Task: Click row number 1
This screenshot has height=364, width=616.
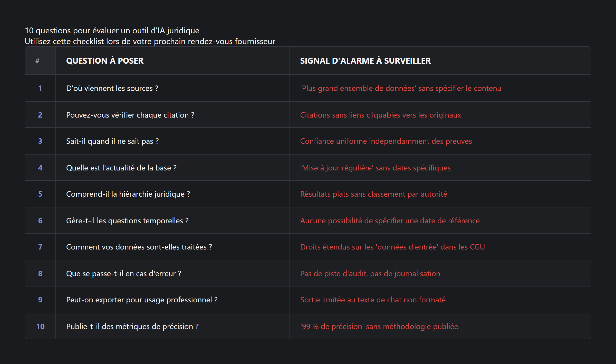Action: [40, 88]
